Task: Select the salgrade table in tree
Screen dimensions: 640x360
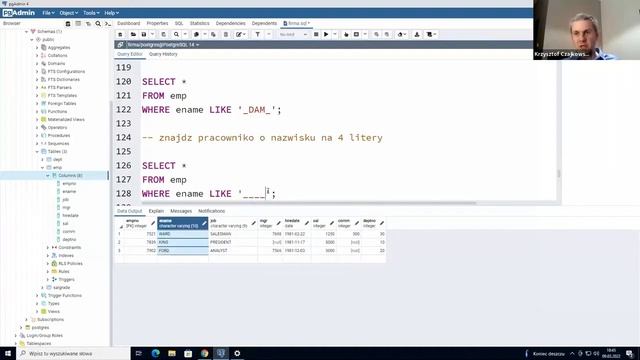Action: pyautogui.click(x=62, y=287)
